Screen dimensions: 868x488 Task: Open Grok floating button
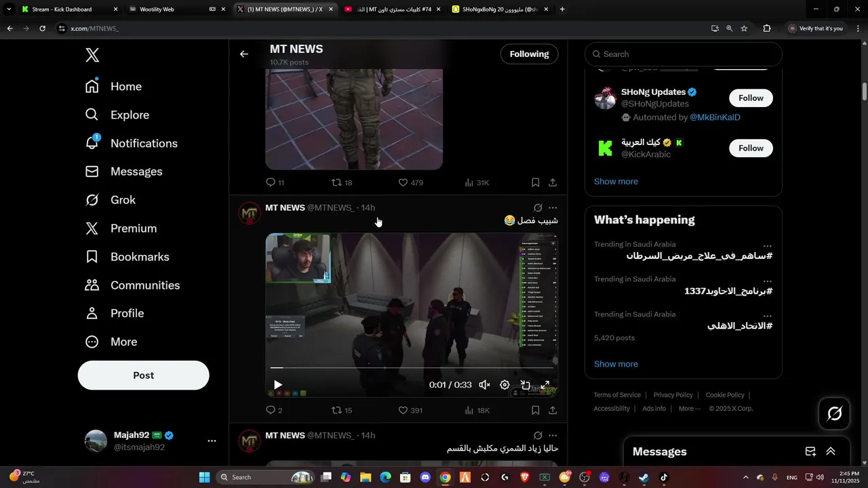click(x=835, y=413)
